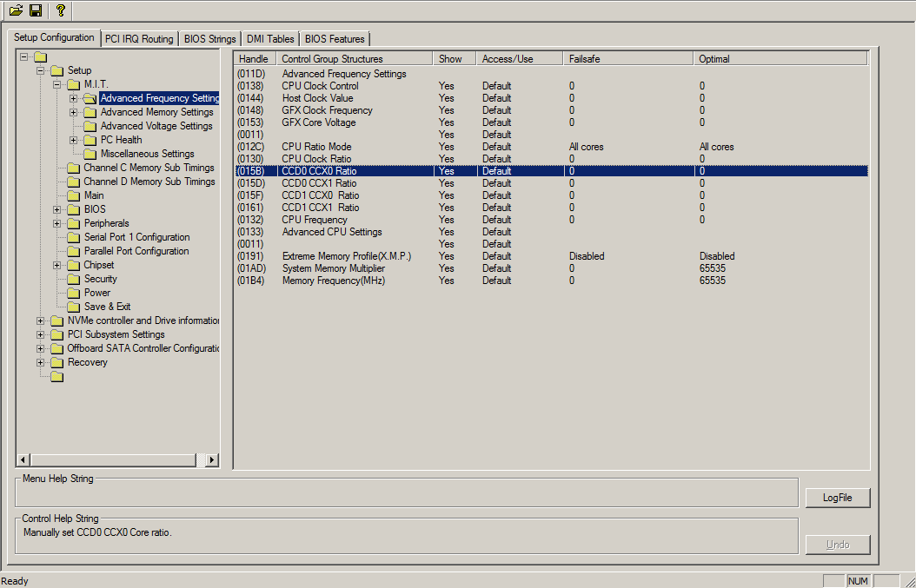The image size is (916, 588).
Task: Select the Security folder icon in tree
Action: point(74,279)
